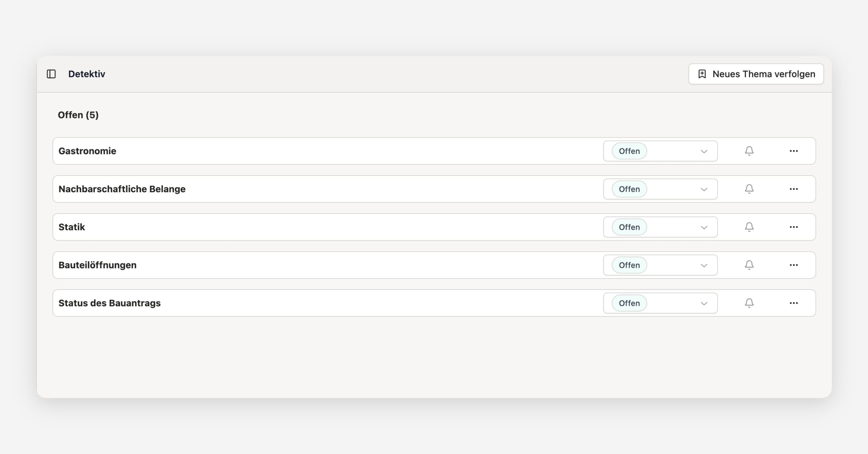
Task: Open more options for Nachbarschaftliche Belange
Action: tap(793, 189)
